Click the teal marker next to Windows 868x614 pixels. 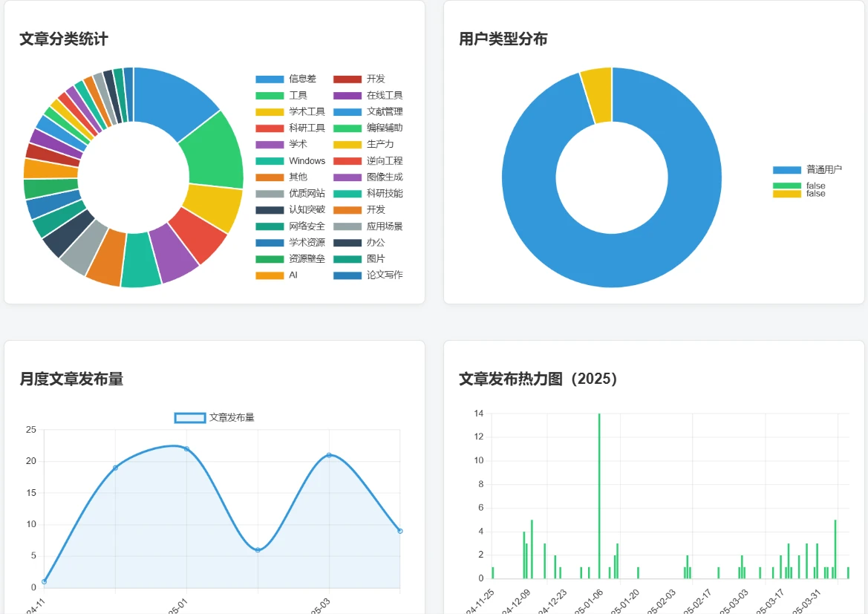[269, 160]
